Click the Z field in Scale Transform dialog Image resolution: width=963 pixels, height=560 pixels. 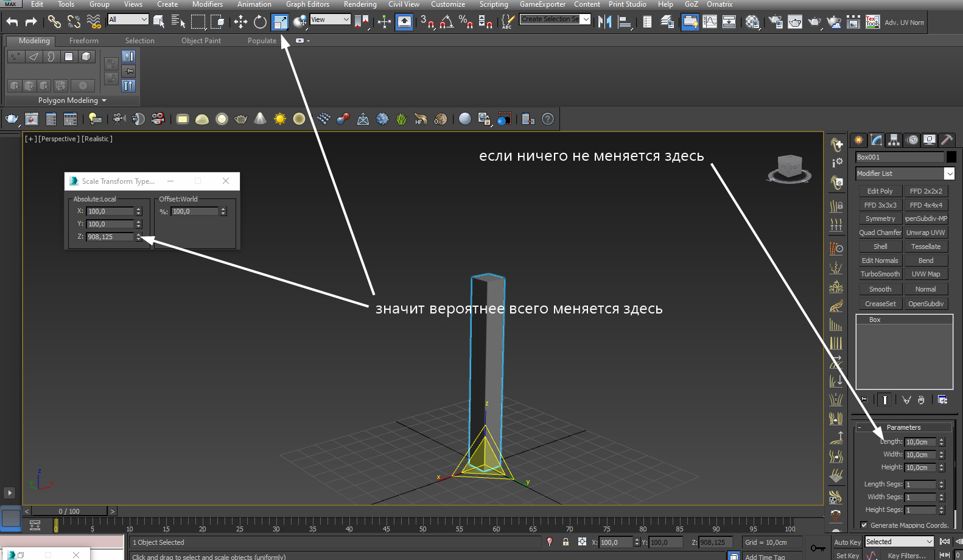point(110,237)
